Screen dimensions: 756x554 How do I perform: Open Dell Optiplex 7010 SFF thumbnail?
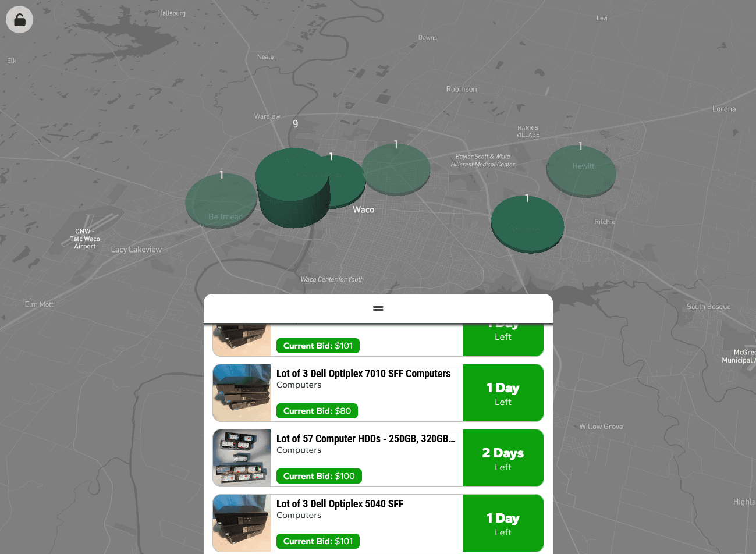pos(242,393)
